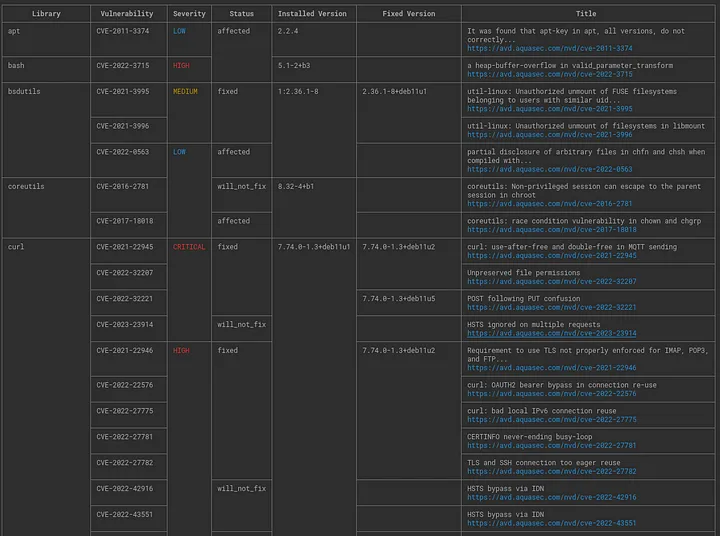Click the "Title" column header

pyautogui.click(x=586, y=14)
